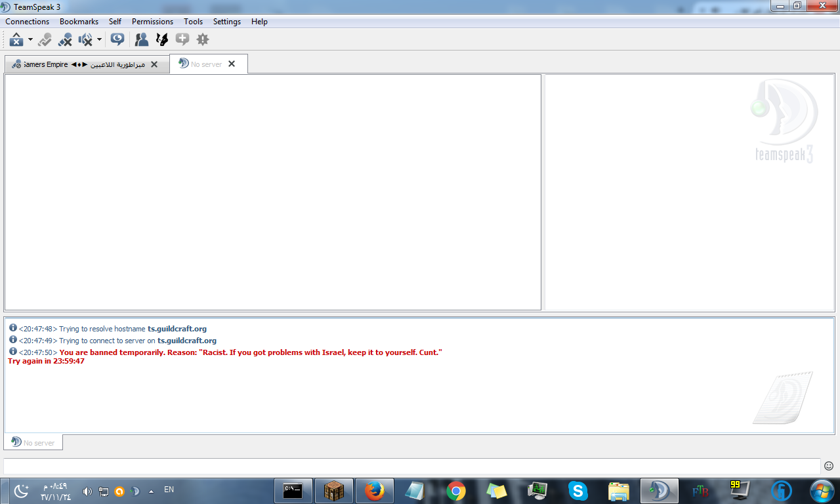
Task: Open Skype from the taskbar
Action: (578, 491)
